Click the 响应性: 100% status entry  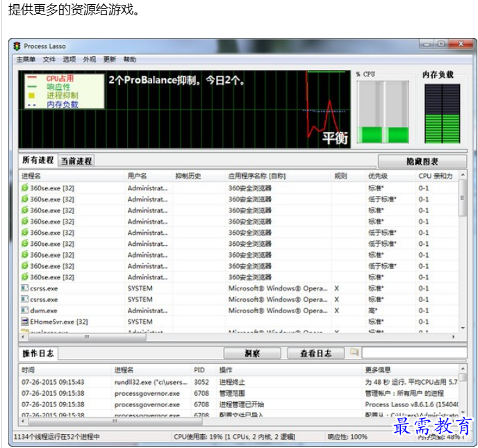pos(347,436)
